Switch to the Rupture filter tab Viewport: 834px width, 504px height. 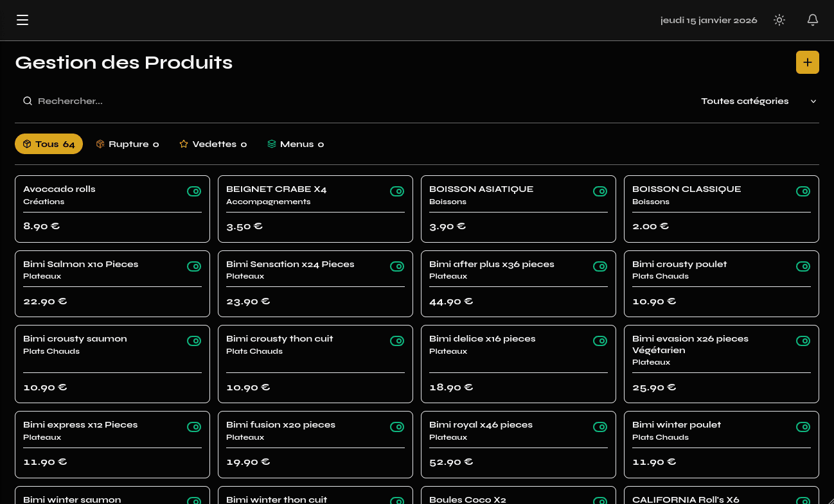click(127, 144)
